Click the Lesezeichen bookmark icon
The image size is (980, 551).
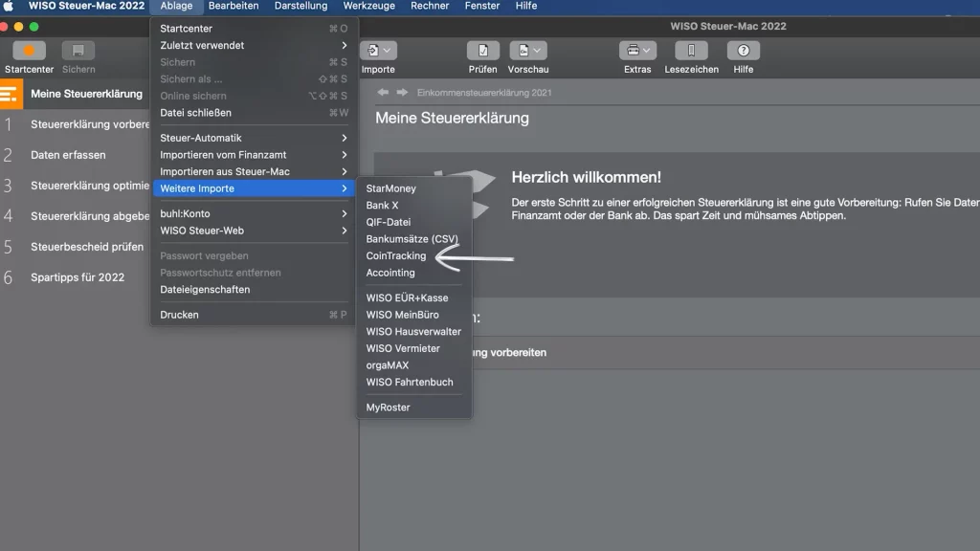pos(691,52)
